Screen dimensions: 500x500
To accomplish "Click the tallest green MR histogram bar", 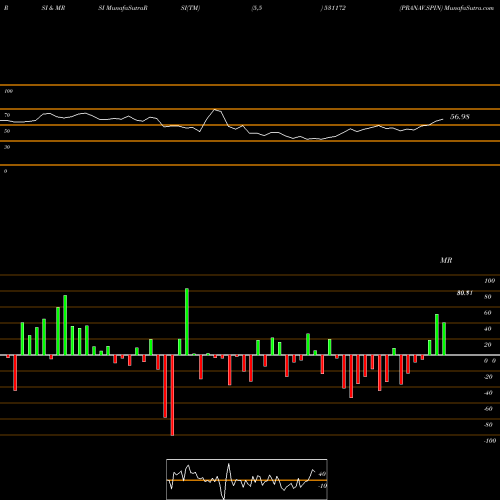I will click(x=187, y=322).
